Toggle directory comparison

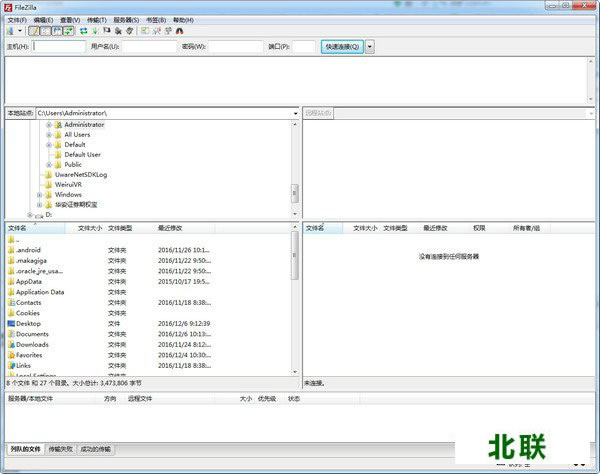[x=157, y=31]
